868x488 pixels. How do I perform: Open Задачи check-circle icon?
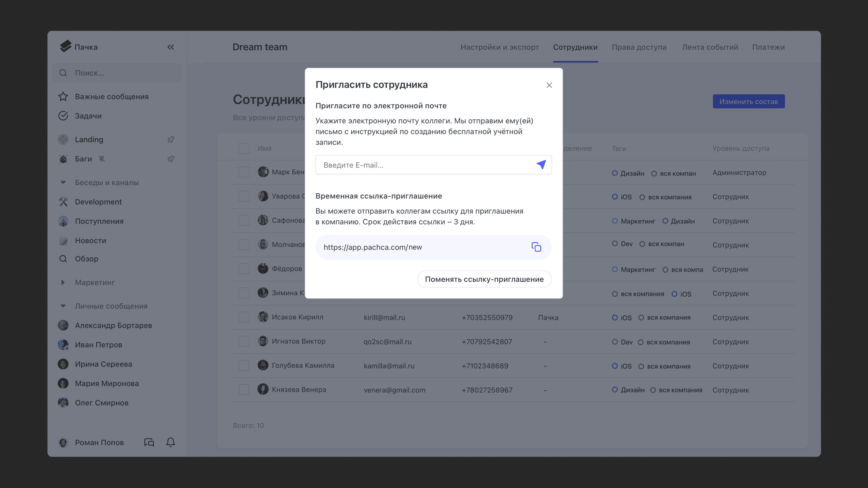pyautogui.click(x=63, y=116)
